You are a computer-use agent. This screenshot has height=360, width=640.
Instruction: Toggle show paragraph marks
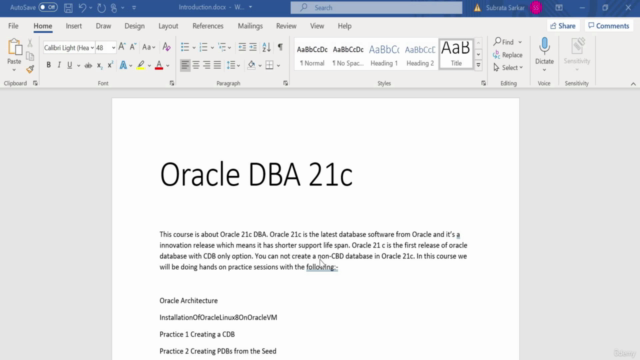click(280, 47)
